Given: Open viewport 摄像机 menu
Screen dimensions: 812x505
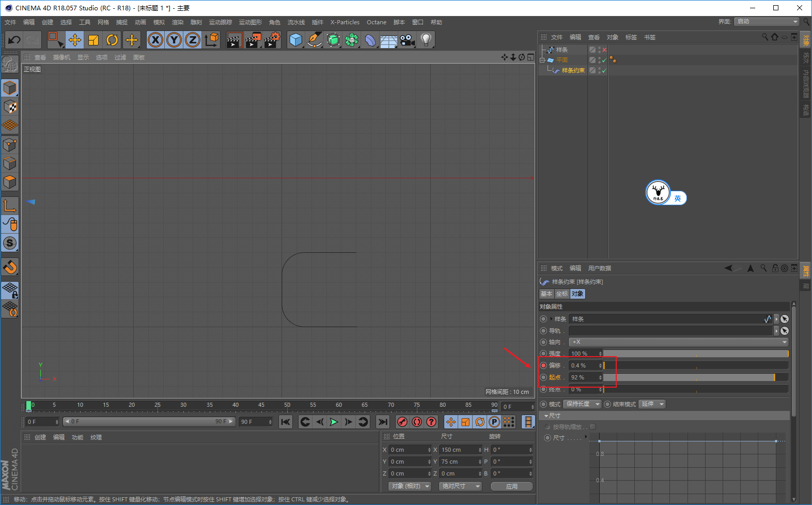Looking at the screenshot, I should click(61, 57).
